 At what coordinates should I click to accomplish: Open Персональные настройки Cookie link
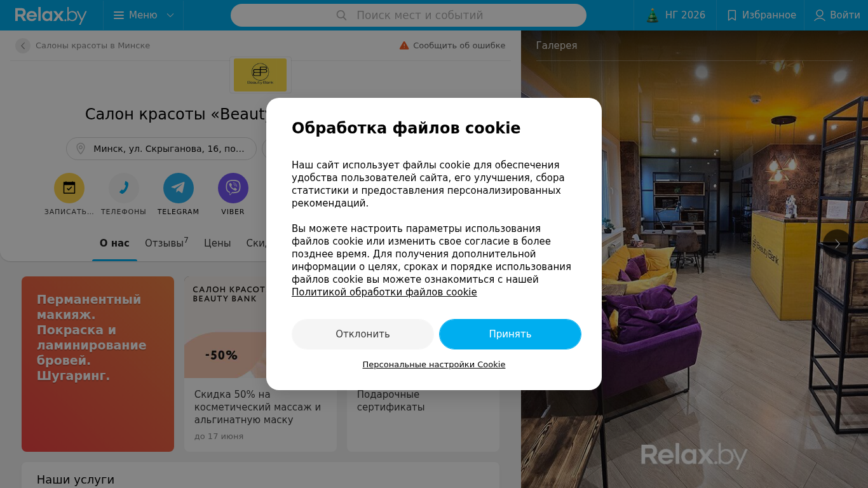pos(434,365)
